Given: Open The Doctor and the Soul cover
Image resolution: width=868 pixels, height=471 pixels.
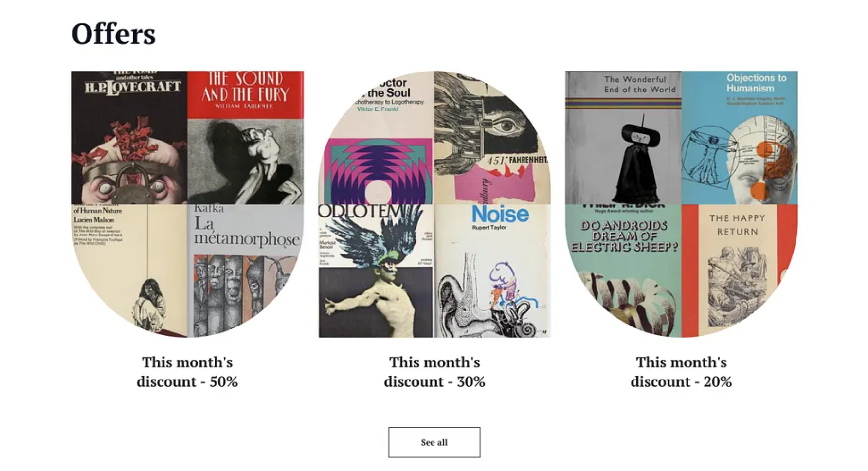Looking at the screenshot, I should 376,137.
